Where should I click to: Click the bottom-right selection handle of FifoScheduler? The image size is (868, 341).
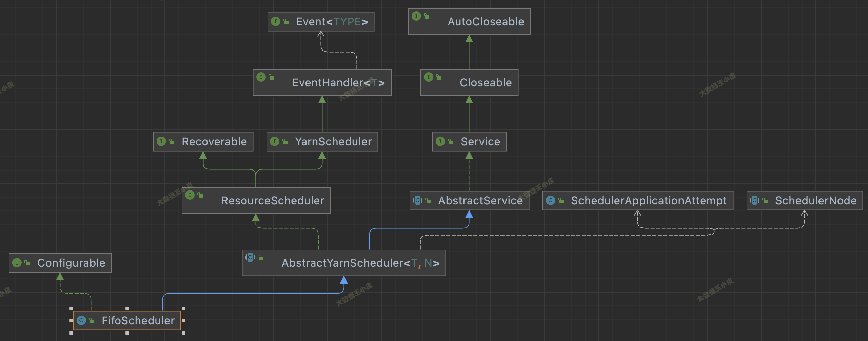click(183, 333)
